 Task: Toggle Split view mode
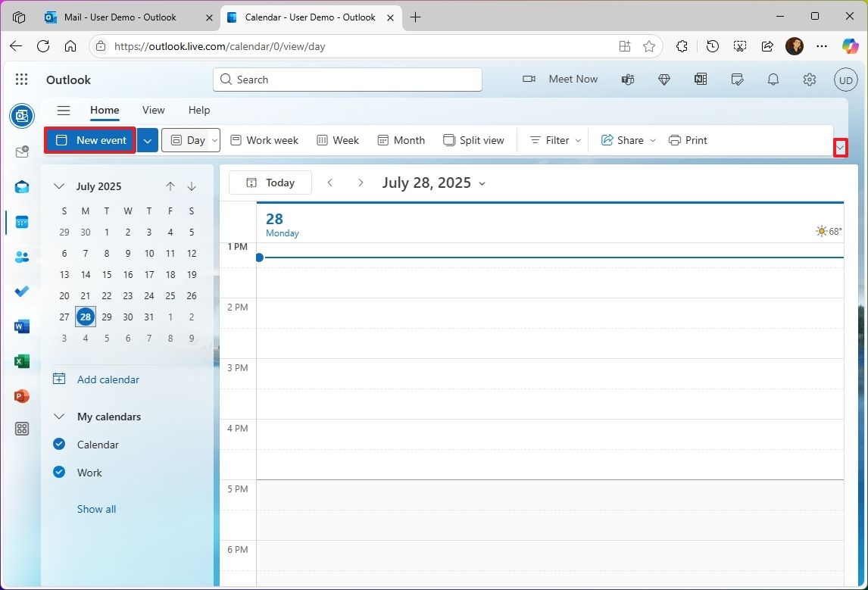[x=473, y=140]
